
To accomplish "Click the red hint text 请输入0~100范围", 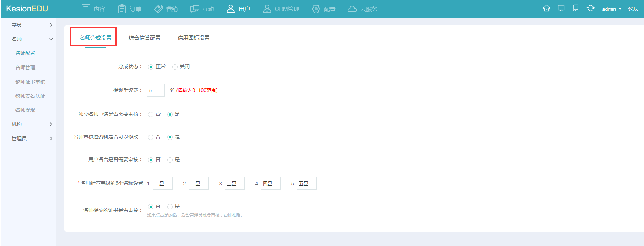I will [197, 90].
